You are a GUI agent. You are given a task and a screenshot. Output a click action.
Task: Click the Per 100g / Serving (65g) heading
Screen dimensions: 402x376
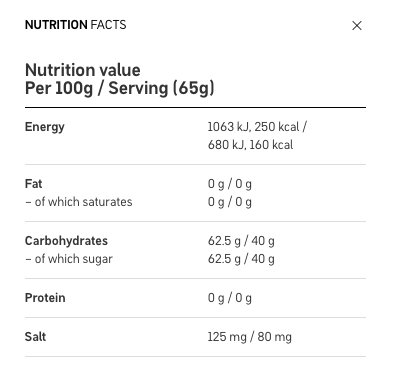120,88
